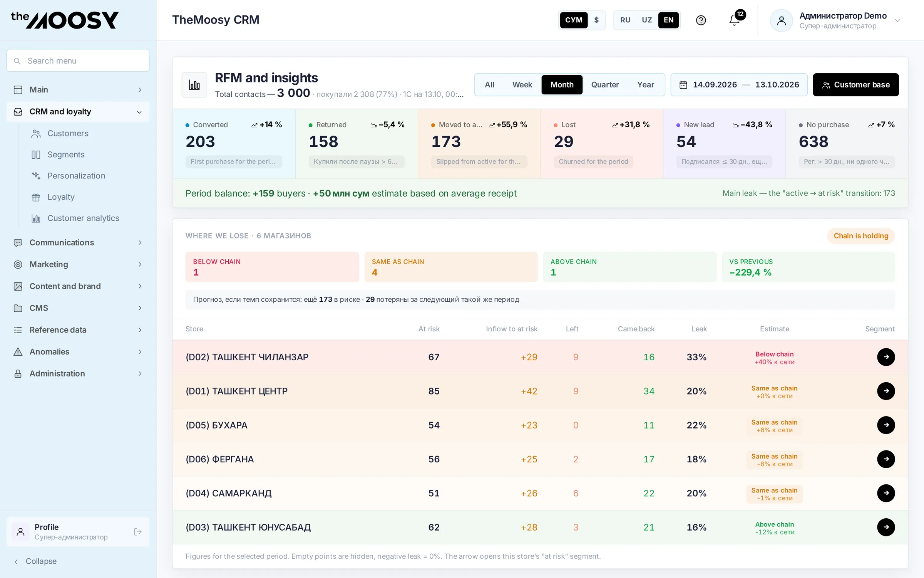Viewport: 924px width, 578px height.
Task: Expand Administration menu section
Action: coord(78,373)
